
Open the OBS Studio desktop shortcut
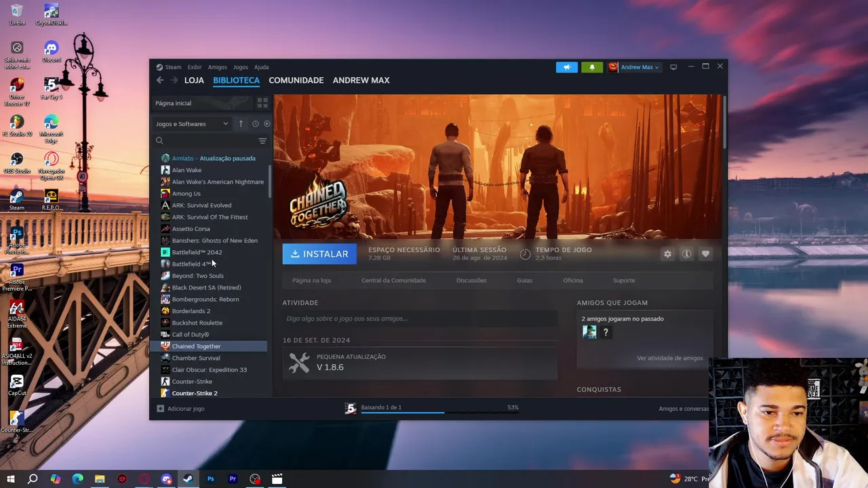click(17, 163)
